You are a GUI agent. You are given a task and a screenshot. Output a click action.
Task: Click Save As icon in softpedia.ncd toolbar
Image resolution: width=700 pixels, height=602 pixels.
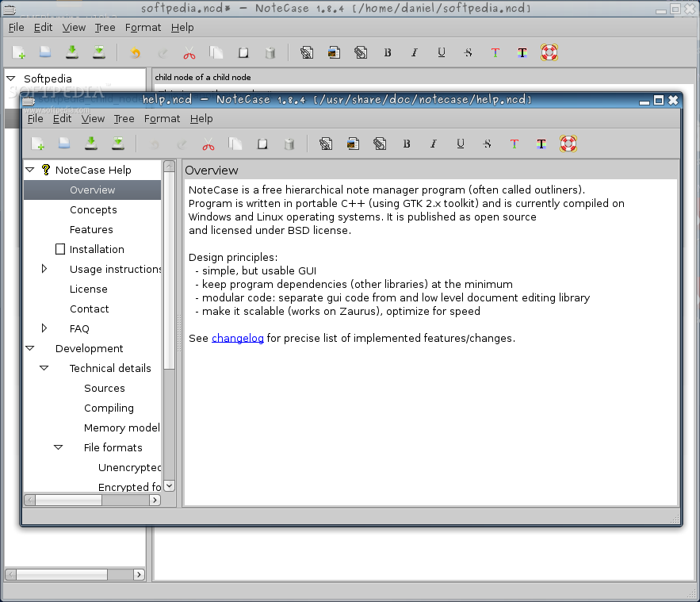[98, 52]
